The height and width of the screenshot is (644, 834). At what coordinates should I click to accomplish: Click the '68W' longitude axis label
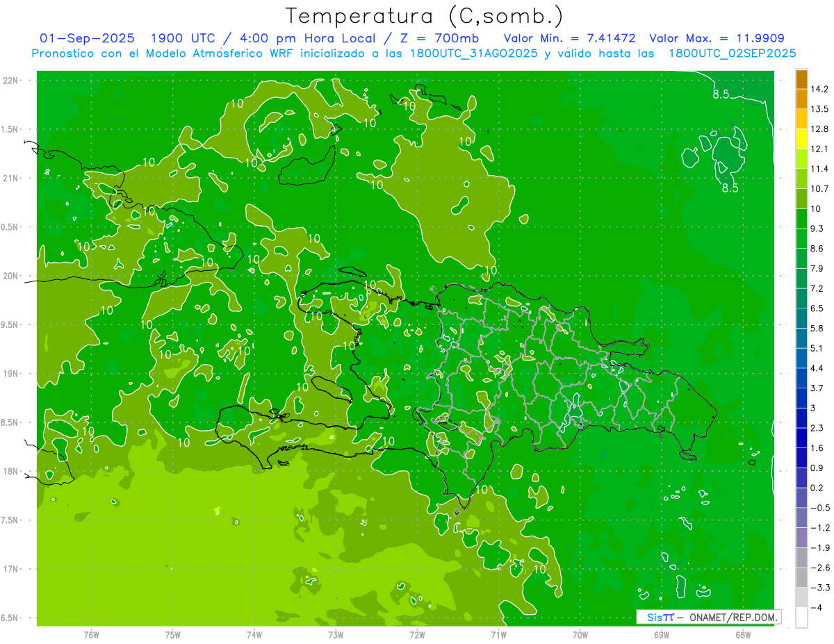(743, 634)
